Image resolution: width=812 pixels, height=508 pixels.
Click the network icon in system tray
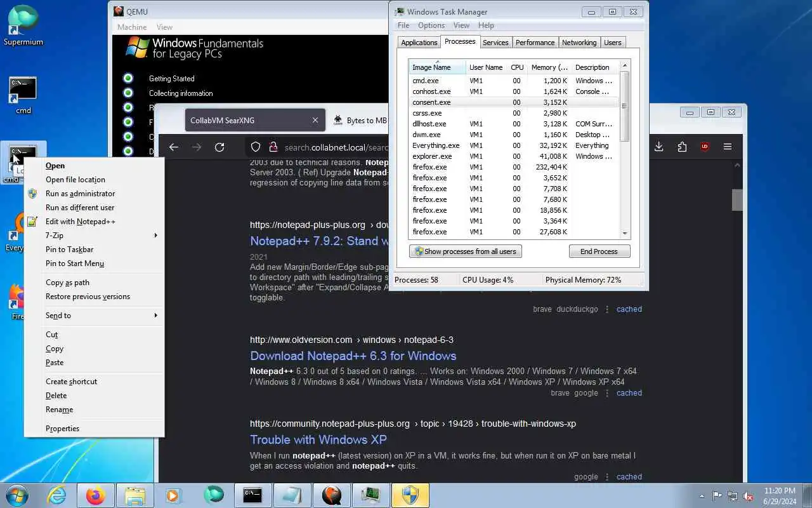pyautogui.click(x=733, y=496)
